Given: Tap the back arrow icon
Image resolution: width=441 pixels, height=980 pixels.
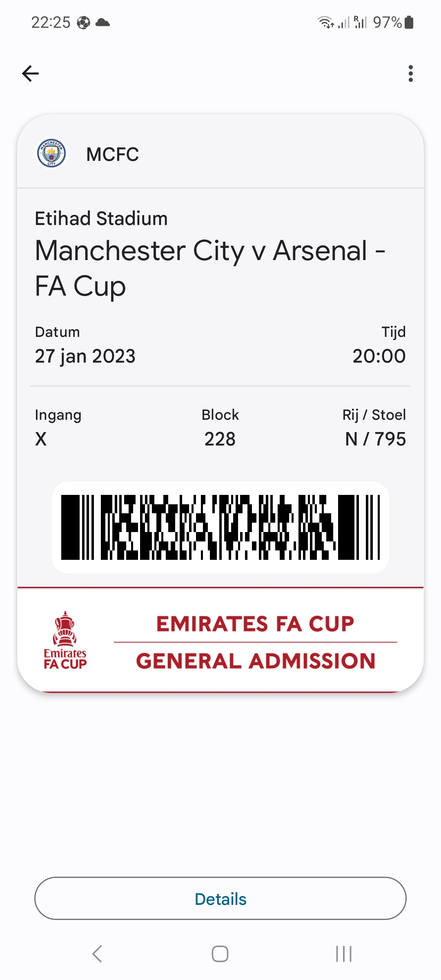Looking at the screenshot, I should [30, 73].
